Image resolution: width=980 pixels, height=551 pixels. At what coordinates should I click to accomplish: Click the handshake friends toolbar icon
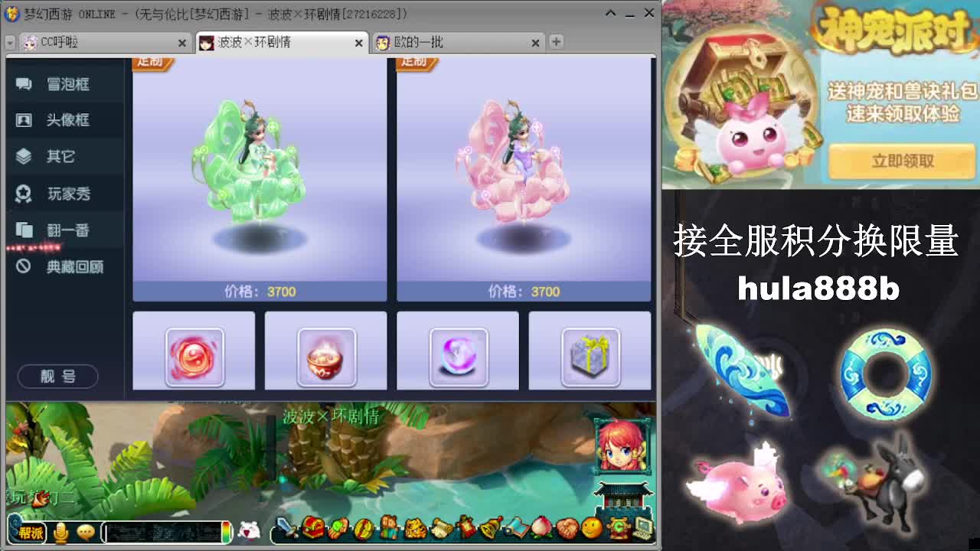coord(567,528)
